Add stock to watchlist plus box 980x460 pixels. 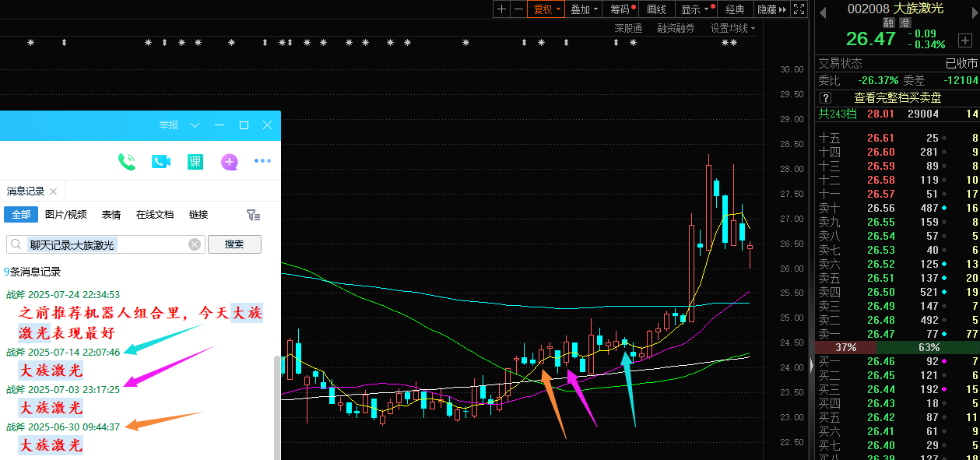965,40
